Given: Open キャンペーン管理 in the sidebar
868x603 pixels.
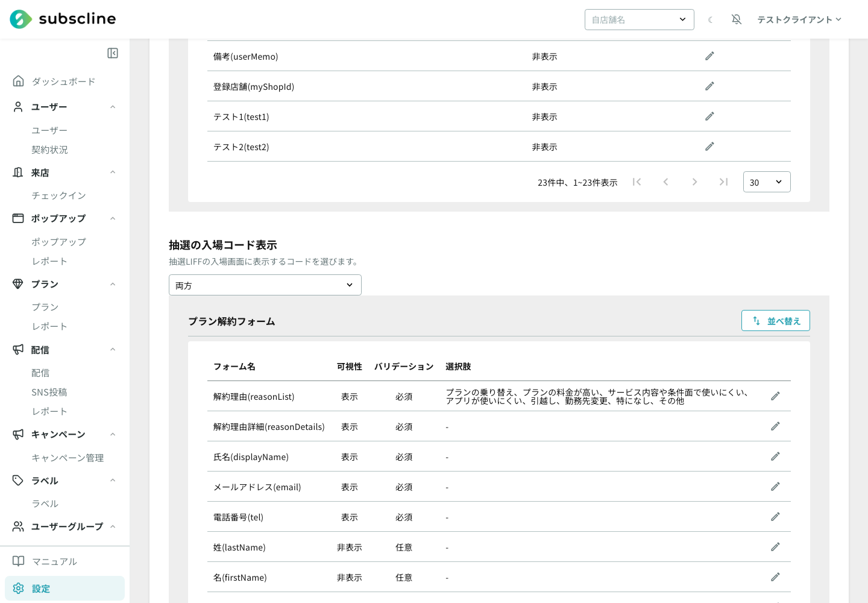Looking at the screenshot, I should 68,458.
